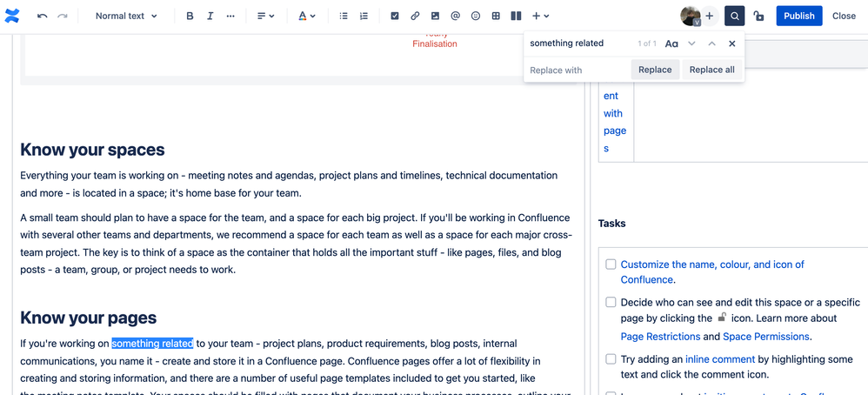Check the inline comment task
This screenshot has width=868, height=395.
[611, 359]
